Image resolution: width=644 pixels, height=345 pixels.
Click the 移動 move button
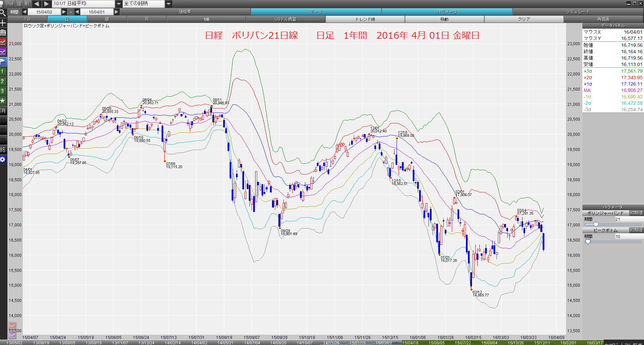tap(444, 19)
